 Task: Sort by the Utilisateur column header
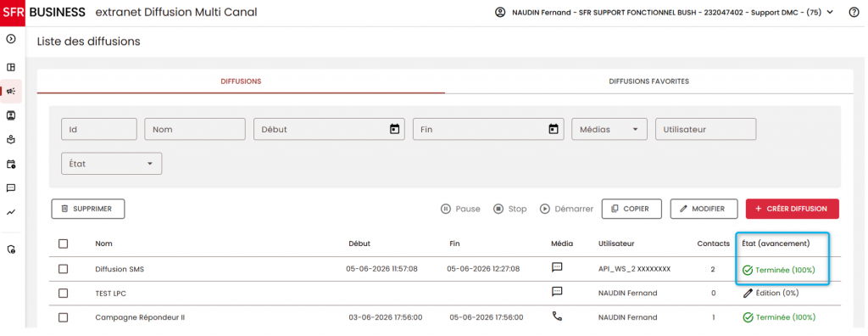click(616, 244)
